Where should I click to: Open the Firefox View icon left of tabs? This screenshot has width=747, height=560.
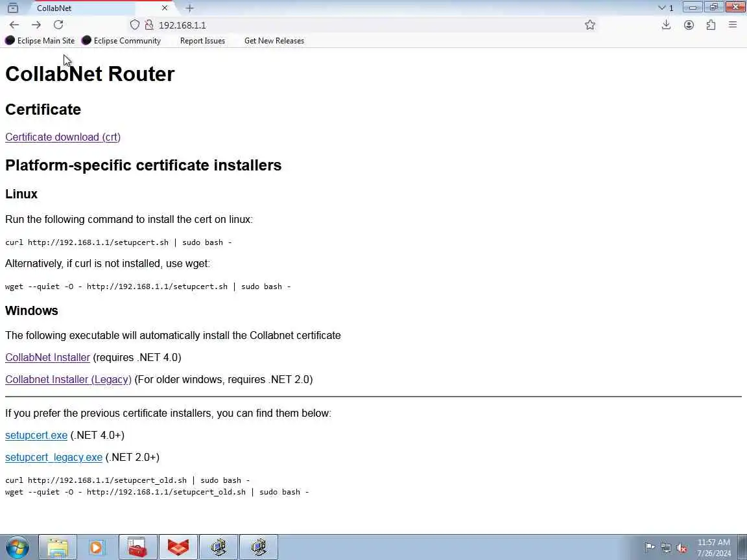pyautogui.click(x=13, y=8)
